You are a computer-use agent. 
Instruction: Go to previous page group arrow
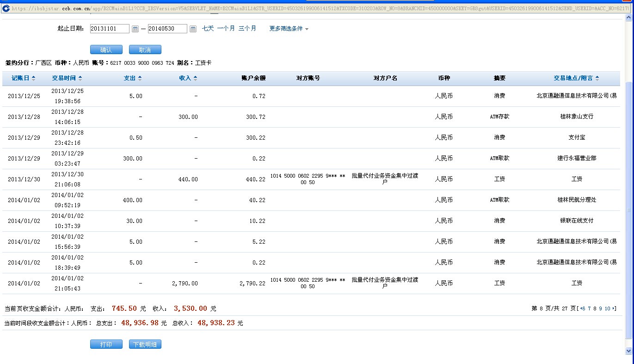(580, 308)
